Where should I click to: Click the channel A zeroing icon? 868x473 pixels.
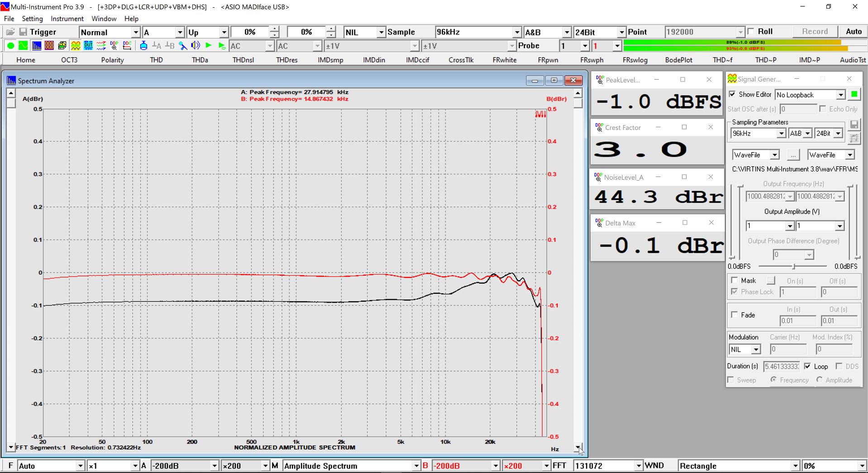pos(157,46)
